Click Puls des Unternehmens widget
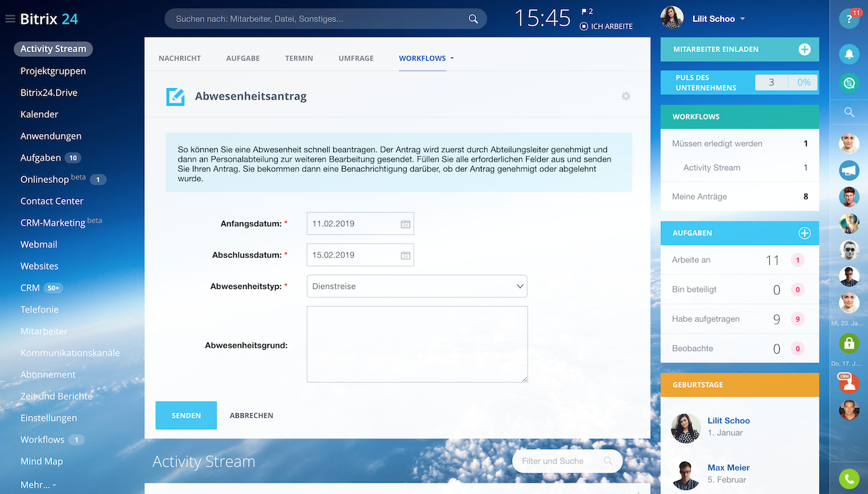Screen dimensions: 868x494 [740, 83]
